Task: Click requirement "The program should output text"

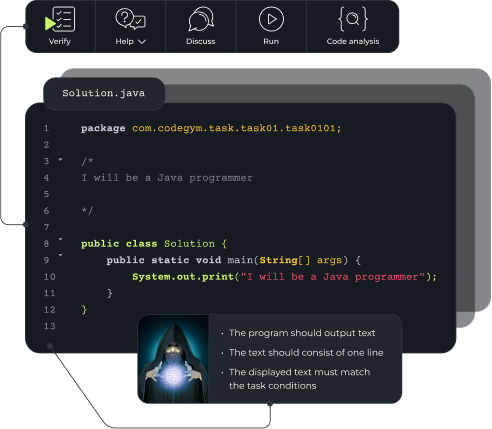Action: tap(302, 333)
